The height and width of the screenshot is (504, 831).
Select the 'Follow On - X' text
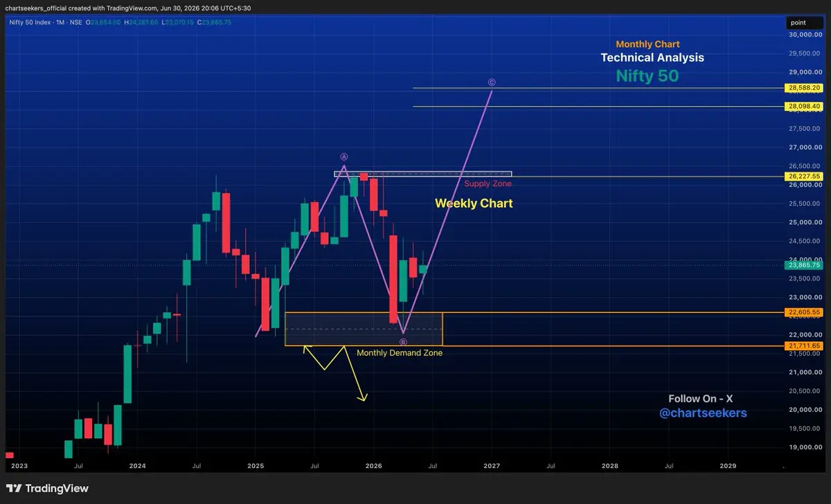tap(700, 399)
